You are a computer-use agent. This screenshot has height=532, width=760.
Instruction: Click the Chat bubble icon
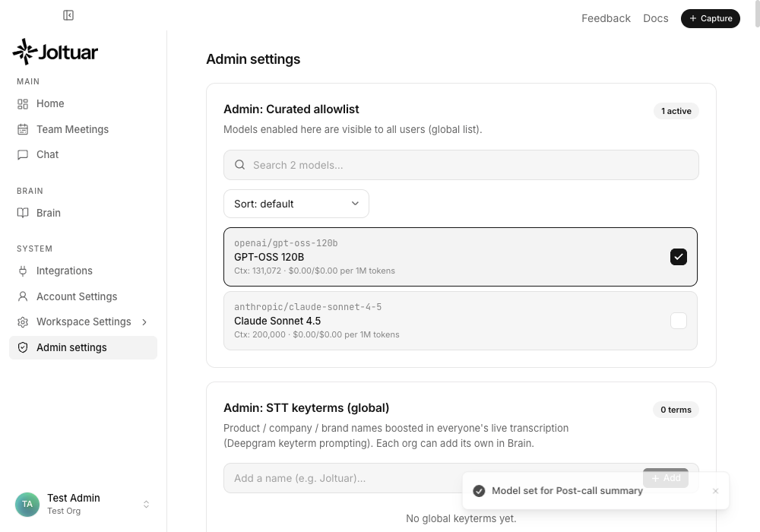click(23, 154)
